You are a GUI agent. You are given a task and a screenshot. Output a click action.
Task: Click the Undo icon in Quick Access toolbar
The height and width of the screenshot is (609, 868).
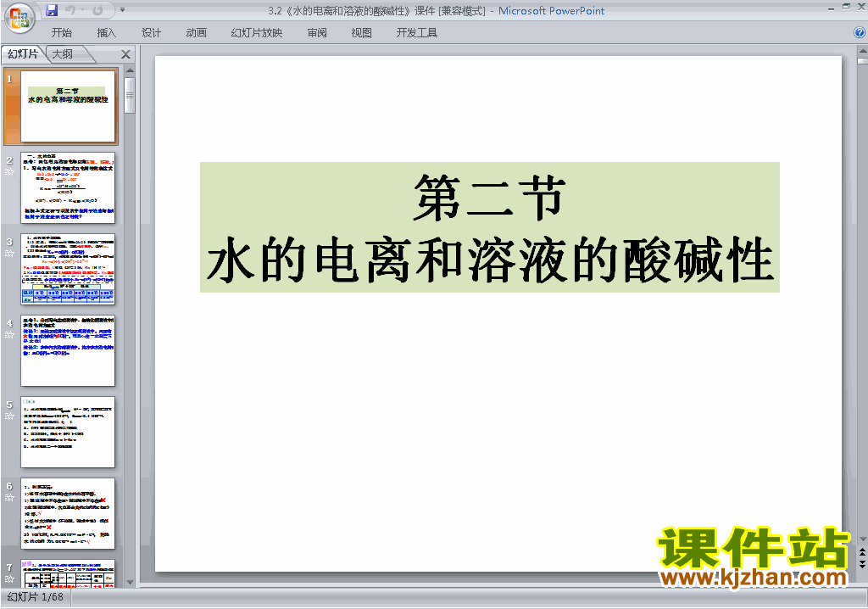point(70,10)
